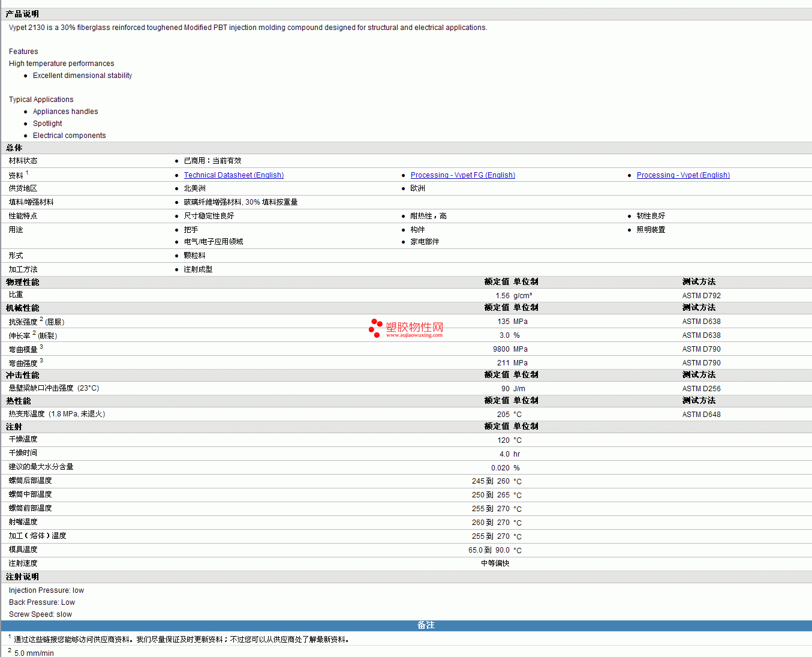The image size is (812, 657).
Task: Click the 热性能 section heading
Action: 19,401
